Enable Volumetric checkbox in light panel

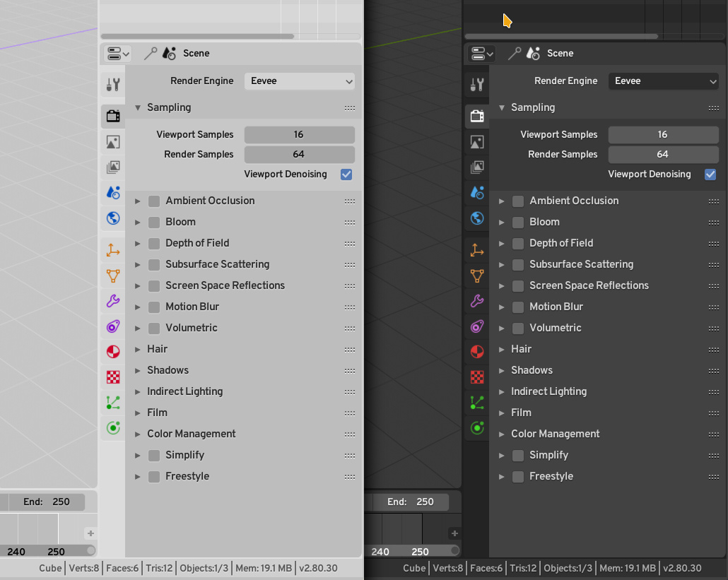(x=154, y=328)
